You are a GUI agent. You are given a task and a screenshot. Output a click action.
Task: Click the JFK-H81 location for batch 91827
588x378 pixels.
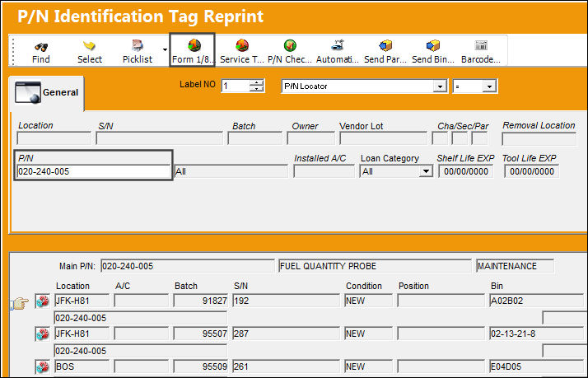point(82,301)
